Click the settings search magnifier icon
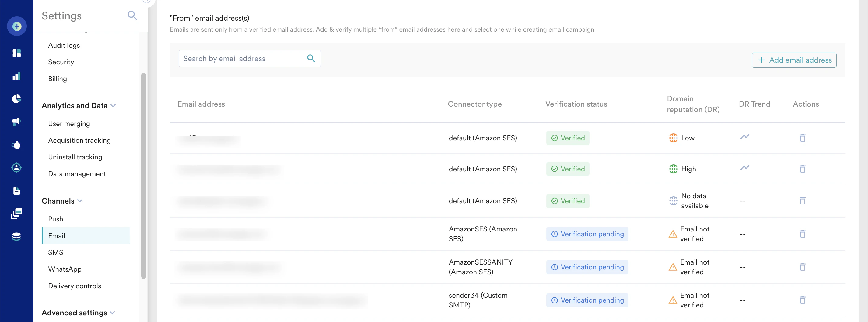 tap(132, 15)
